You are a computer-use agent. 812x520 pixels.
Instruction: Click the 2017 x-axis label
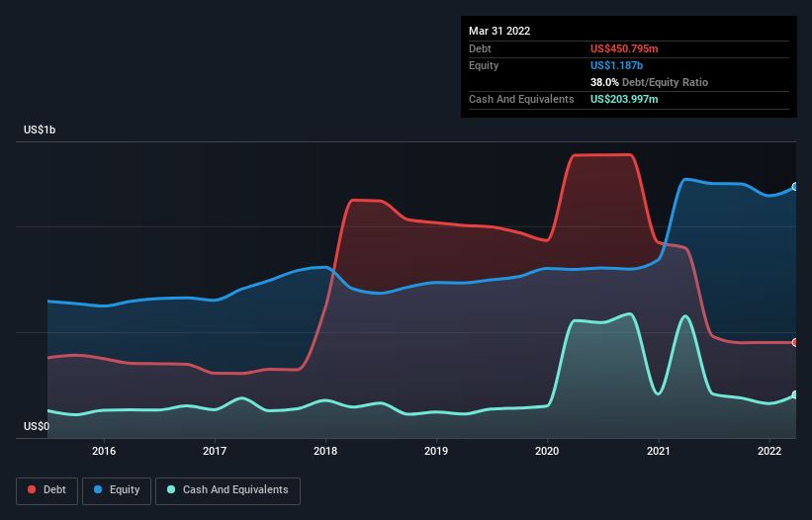pos(215,451)
